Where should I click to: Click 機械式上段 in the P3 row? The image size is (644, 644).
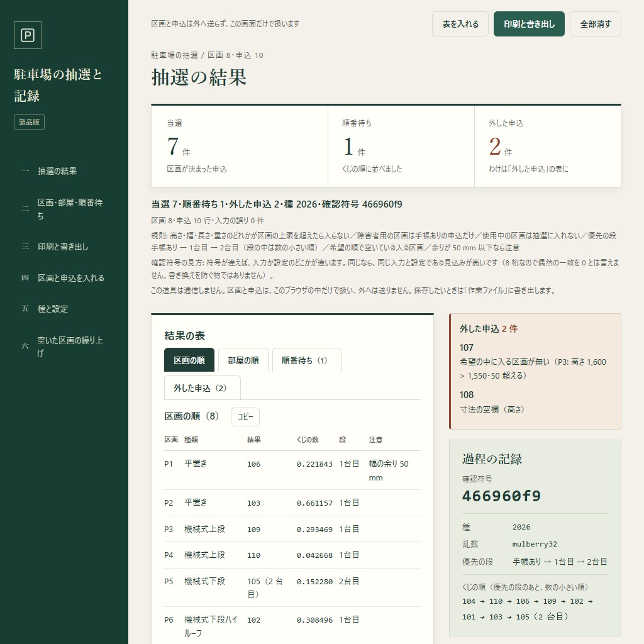click(x=204, y=529)
